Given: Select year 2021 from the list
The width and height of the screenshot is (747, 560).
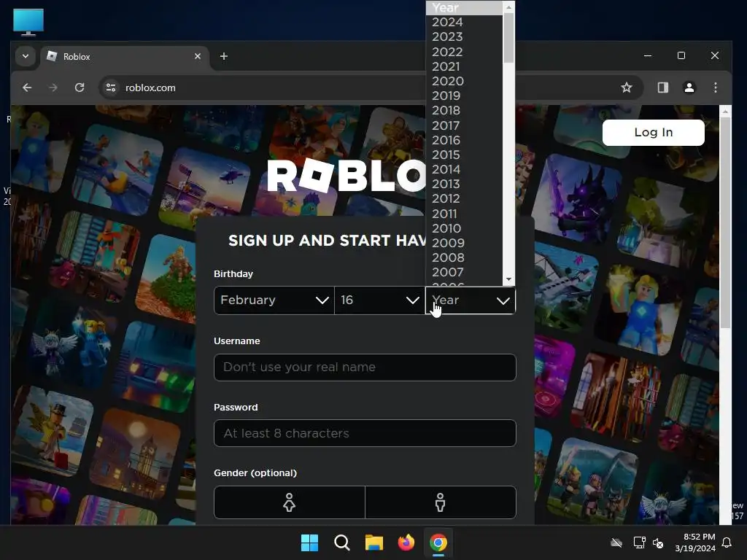Looking at the screenshot, I should click(463, 66).
